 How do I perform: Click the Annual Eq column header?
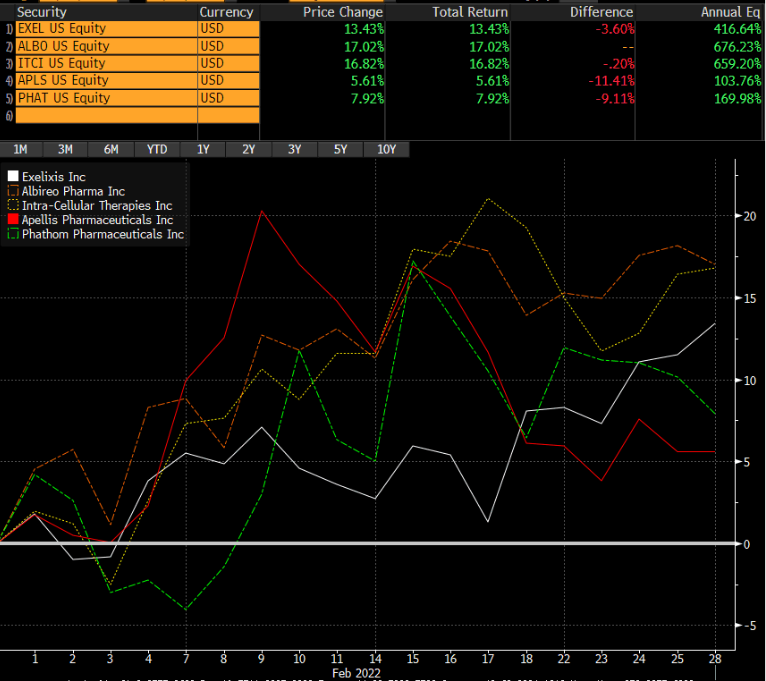[731, 12]
